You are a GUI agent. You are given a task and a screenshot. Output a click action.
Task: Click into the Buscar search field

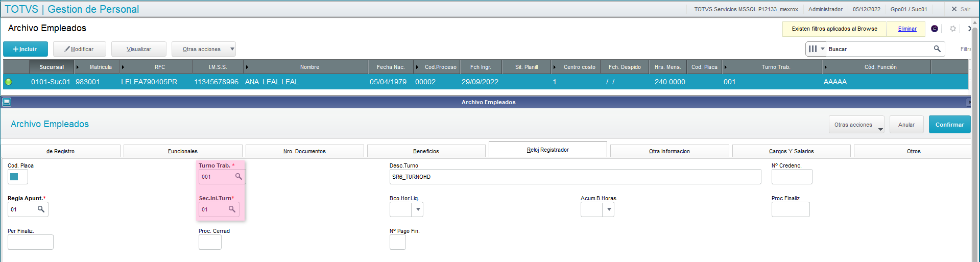click(878, 49)
